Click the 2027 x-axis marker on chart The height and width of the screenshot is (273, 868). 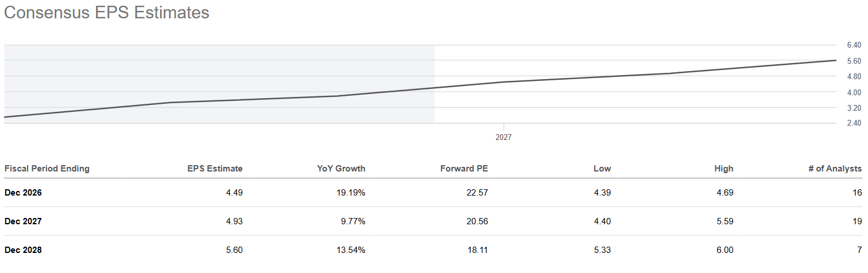pos(503,138)
